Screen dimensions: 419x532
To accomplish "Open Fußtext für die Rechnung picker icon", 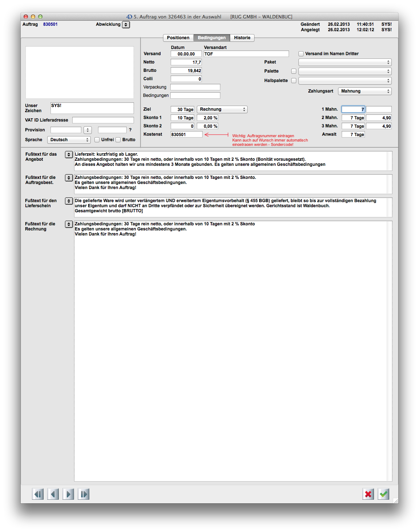I will 69,224.
